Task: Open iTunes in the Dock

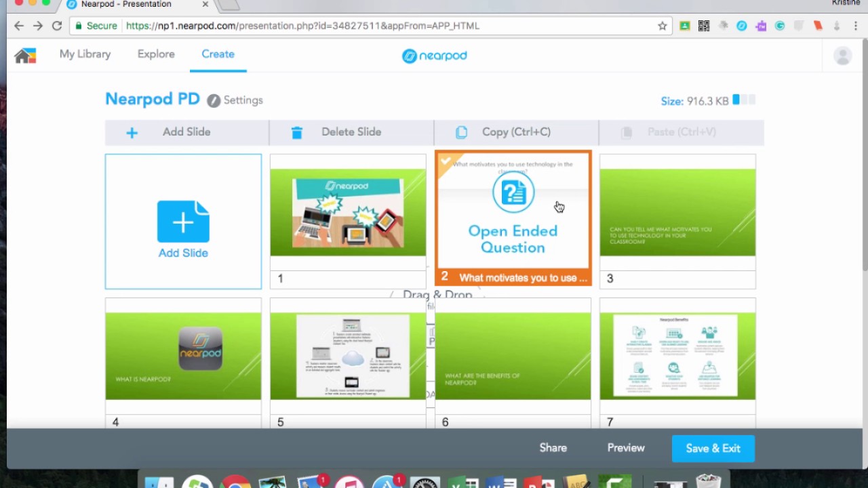Action: pos(349,483)
